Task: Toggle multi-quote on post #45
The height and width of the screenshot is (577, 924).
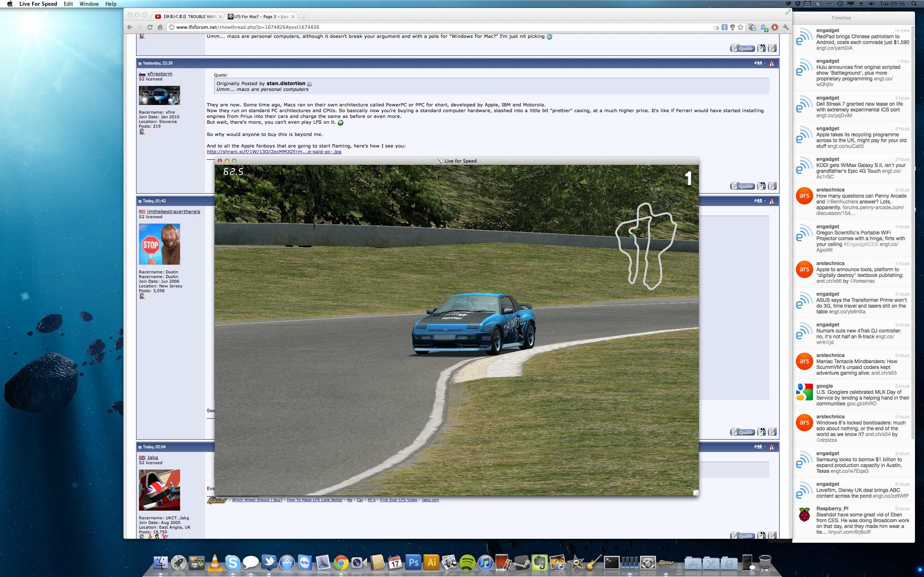Action: 761,432
